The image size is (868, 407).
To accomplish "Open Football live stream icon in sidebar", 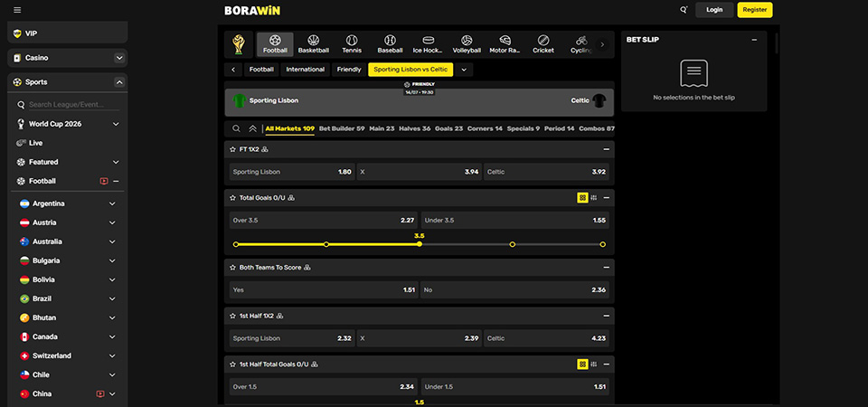I will click(x=103, y=181).
